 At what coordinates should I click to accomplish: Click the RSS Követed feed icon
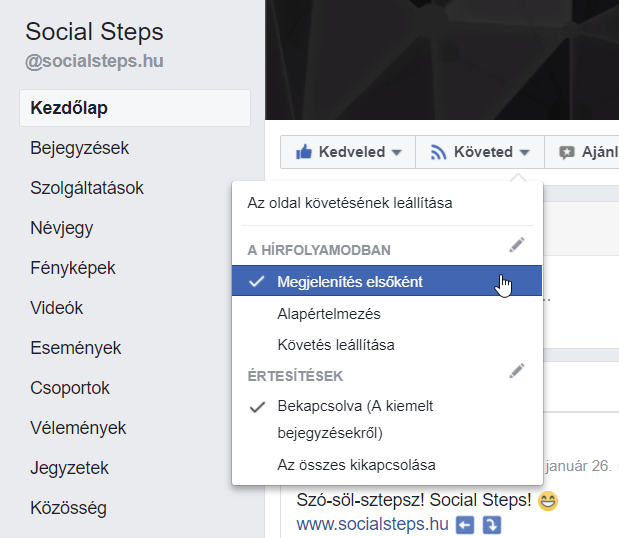click(x=438, y=153)
